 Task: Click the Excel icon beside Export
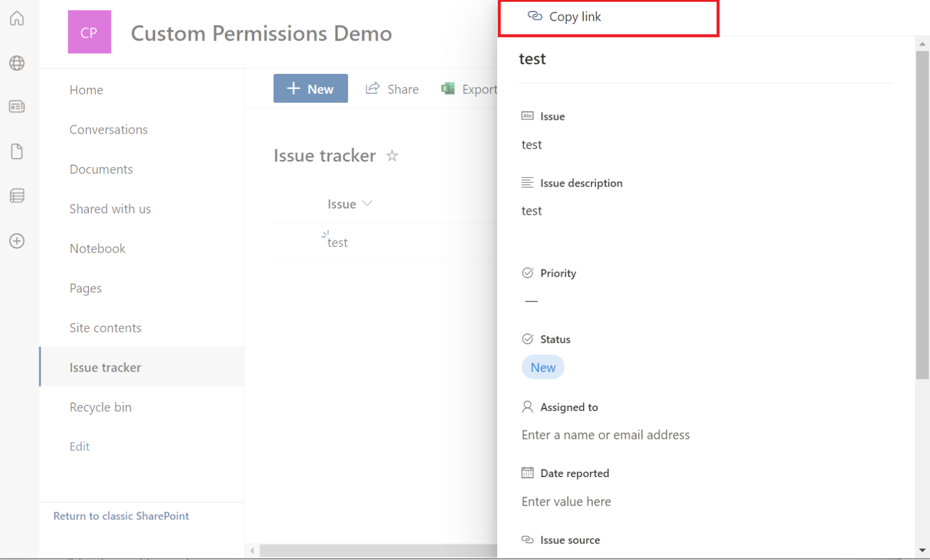click(448, 88)
